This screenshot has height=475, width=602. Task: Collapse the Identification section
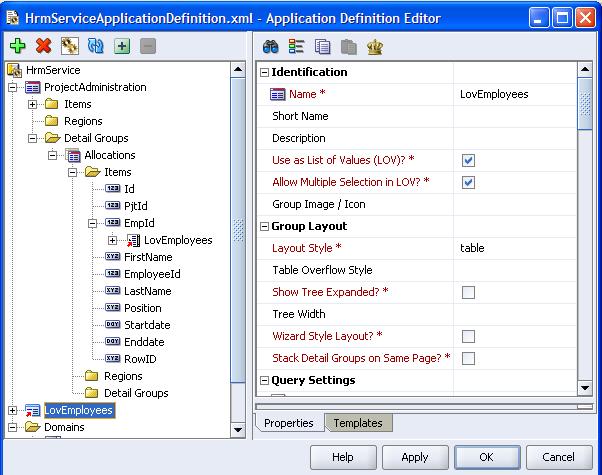point(265,72)
